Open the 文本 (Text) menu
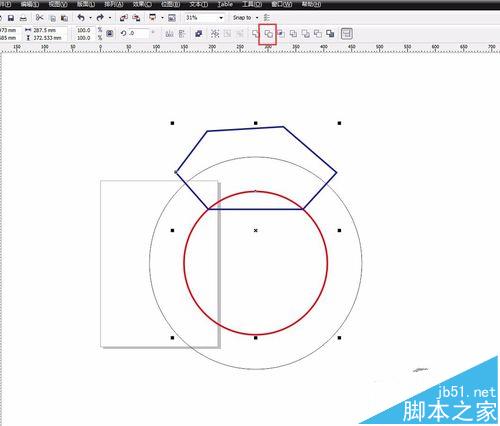This screenshot has width=500, height=426. pos(199,5)
